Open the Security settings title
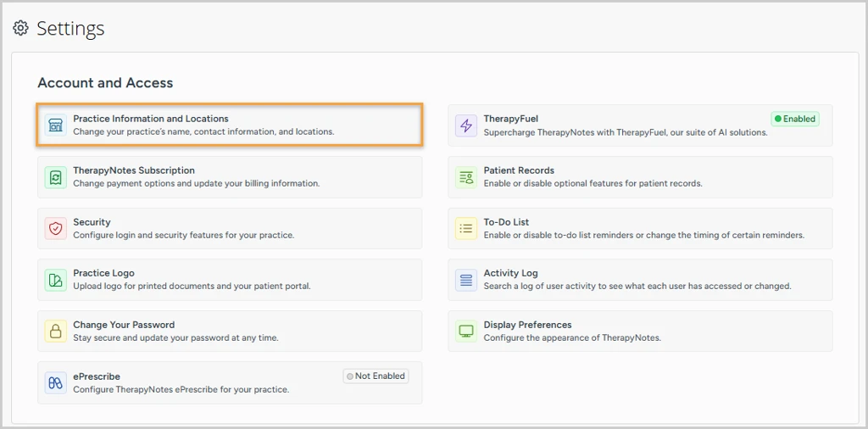This screenshot has width=868, height=429. pos(92,222)
